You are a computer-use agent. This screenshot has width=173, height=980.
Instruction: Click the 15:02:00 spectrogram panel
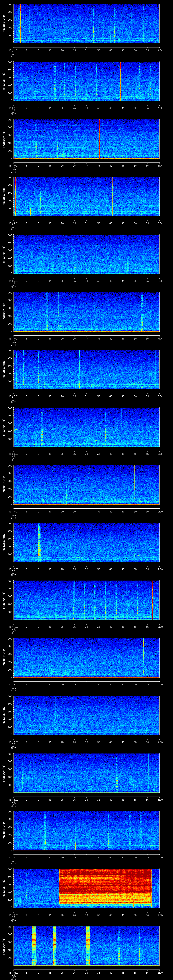(87, 81)
